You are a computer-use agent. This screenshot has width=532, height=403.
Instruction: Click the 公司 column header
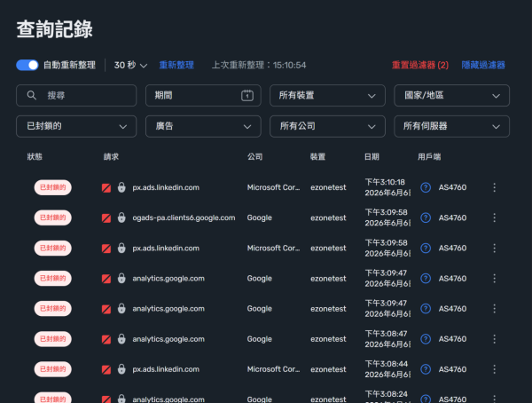254,156
